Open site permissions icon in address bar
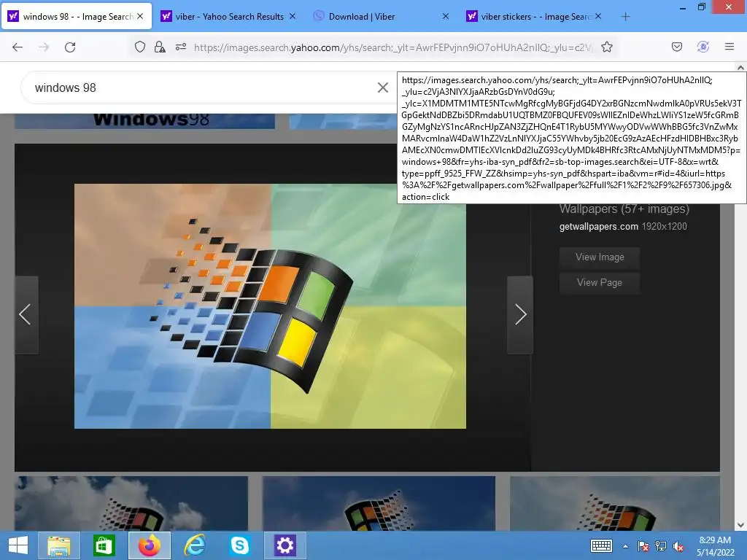This screenshot has width=747, height=560. (x=181, y=47)
